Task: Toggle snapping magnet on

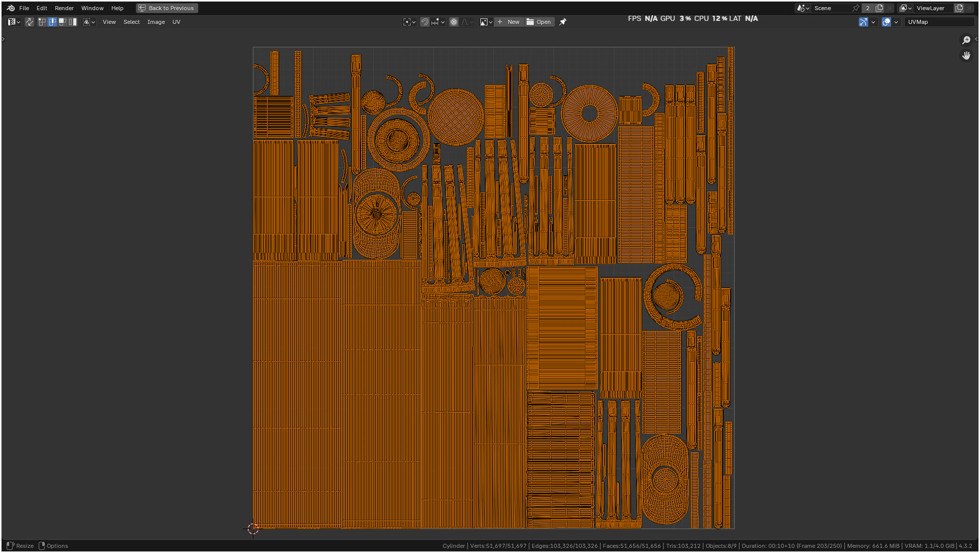Action: tap(424, 22)
